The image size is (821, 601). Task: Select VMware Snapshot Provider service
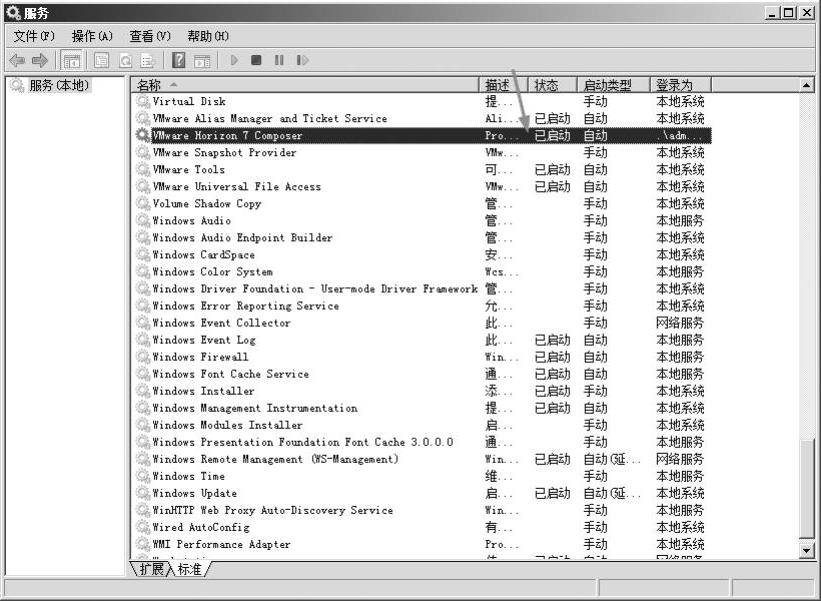point(421,152)
